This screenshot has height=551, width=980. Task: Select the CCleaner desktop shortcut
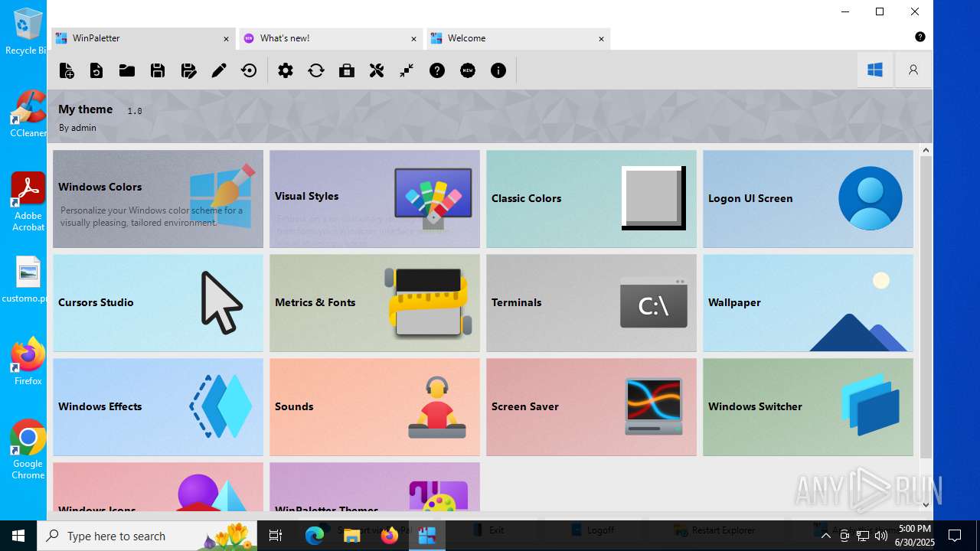[x=28, y=114]
